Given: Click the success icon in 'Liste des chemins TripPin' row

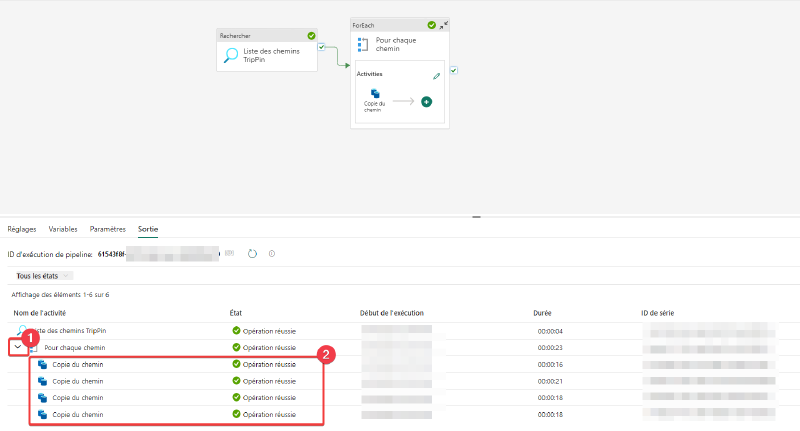Looking at the screenshot, I should pos(236,331).
